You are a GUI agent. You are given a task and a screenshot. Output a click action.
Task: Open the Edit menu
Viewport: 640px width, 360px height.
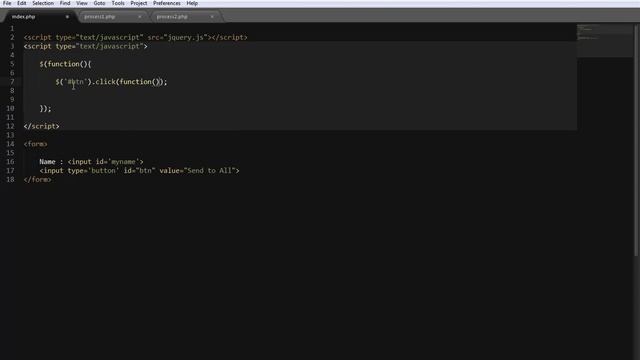22,3
